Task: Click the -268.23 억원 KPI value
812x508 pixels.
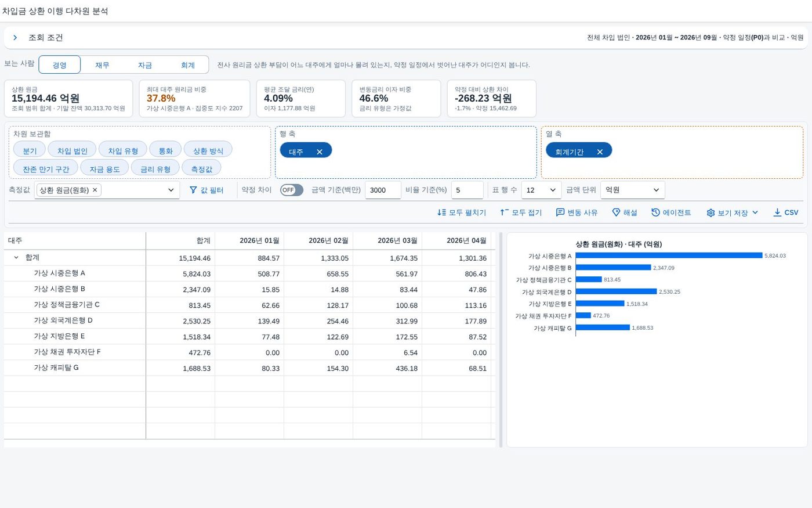Action: click(x=483, y=99)
